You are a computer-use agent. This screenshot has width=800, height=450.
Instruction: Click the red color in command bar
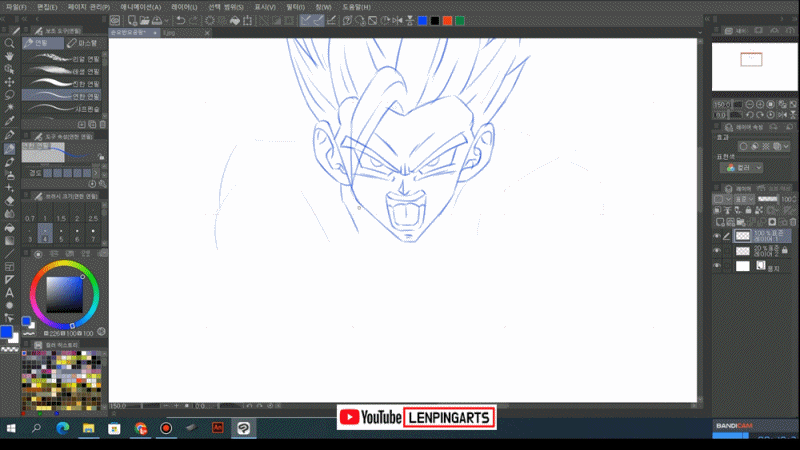click(447, 20)
